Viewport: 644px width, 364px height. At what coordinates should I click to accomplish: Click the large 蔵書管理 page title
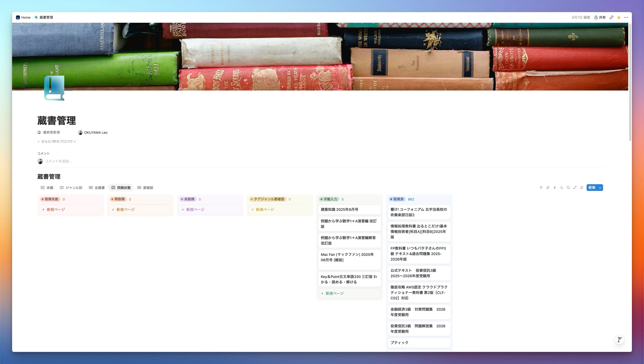pyautogui.click(x=57, y=121)
